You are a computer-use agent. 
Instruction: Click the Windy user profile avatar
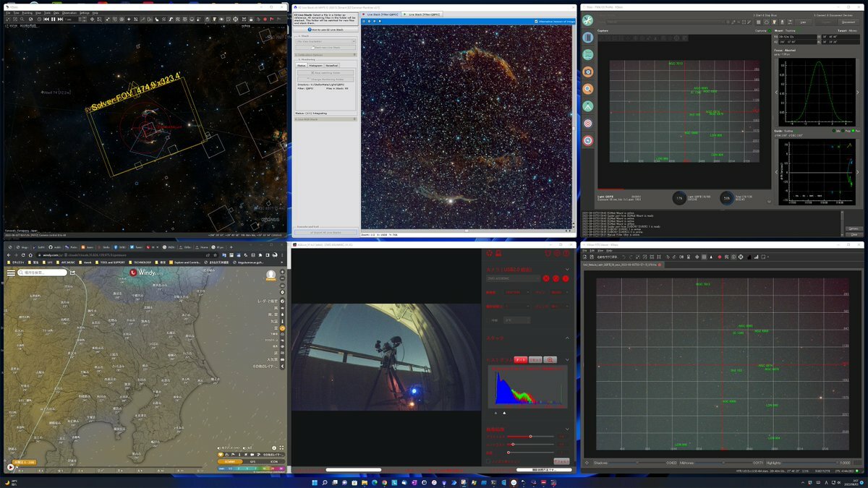(x=271, y=275)
